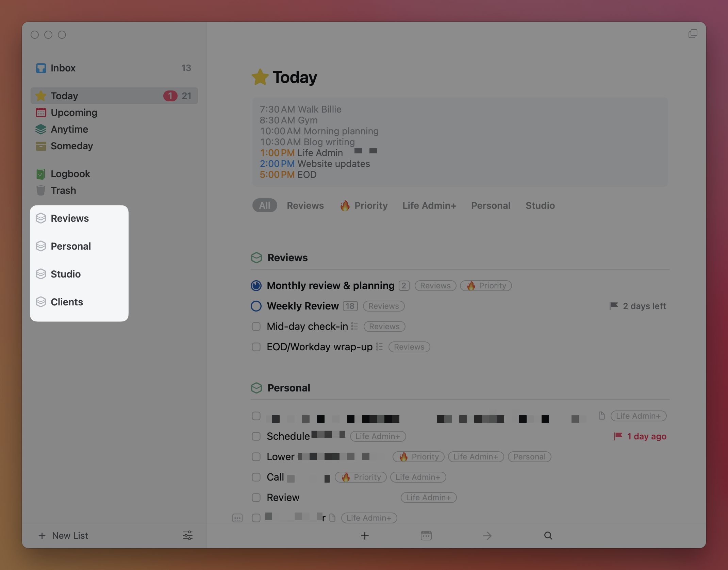Filter tasks by the Priority tag
This screenshot has width=728, height=570.
[364, 205]
